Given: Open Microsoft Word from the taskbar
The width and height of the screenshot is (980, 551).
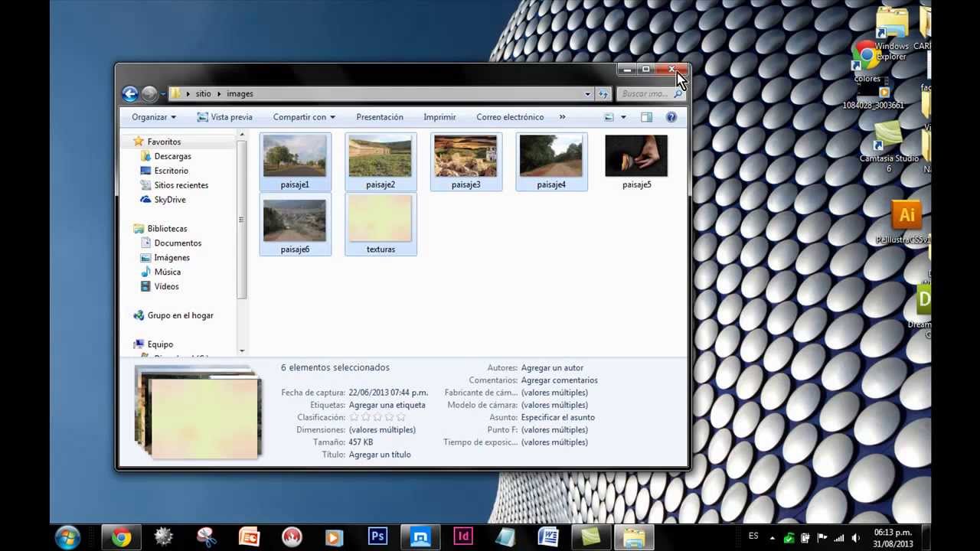Looking at the screenshot, I should 548,537.
